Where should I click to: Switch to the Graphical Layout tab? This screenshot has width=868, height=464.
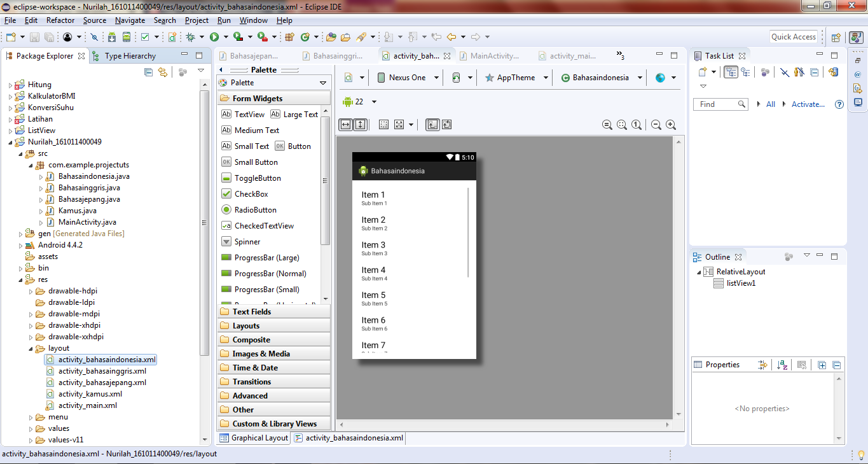(x=253, y=437)
